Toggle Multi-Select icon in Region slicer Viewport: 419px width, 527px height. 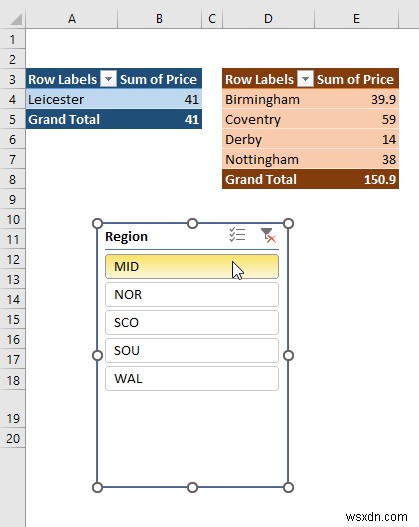click(237, 235)
